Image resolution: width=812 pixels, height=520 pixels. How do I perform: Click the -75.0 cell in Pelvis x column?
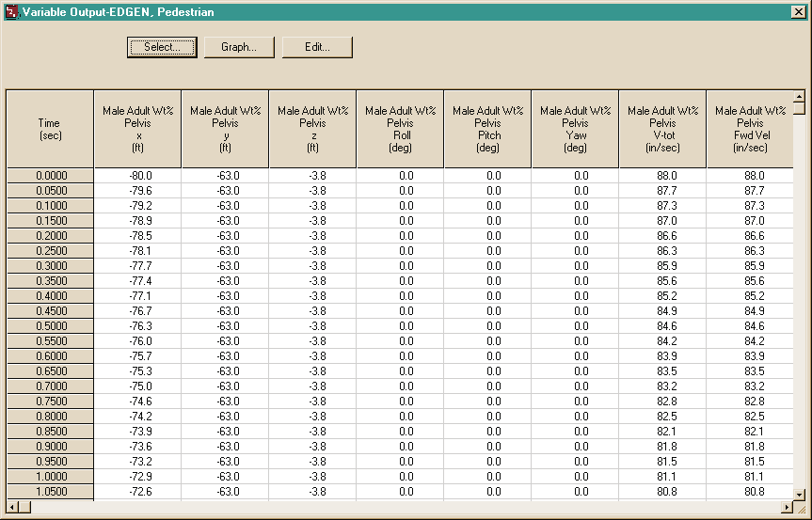click(x=137, y=386)
